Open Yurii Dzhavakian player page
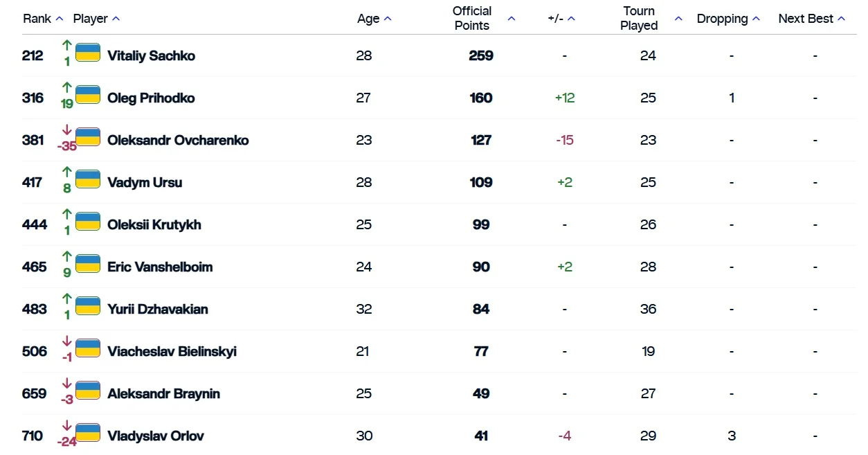Image resolution: width=868 pixels, height=455 pixels. pyautogui.click(x=158, y=309)
